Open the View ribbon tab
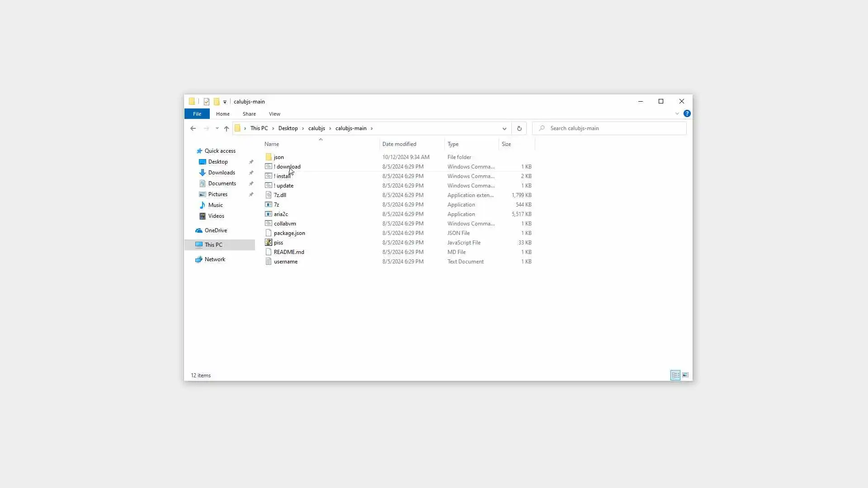 [x=274, y=114]
